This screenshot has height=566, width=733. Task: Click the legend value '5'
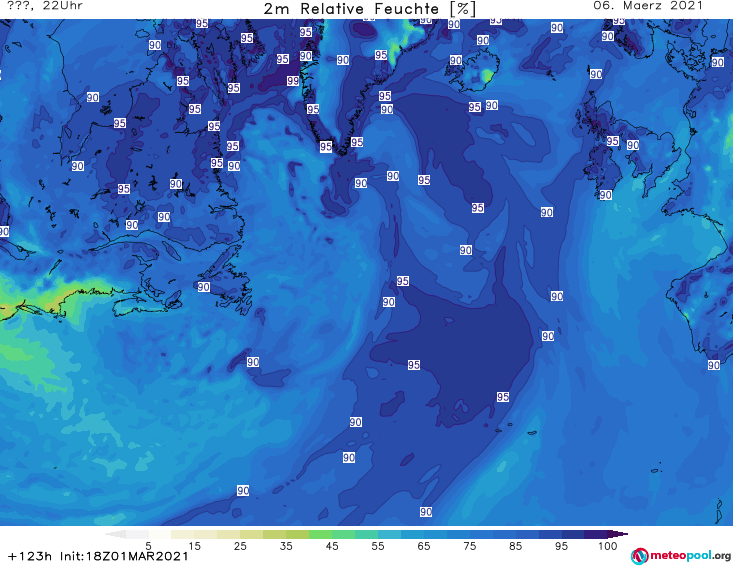tap(148, 546)
